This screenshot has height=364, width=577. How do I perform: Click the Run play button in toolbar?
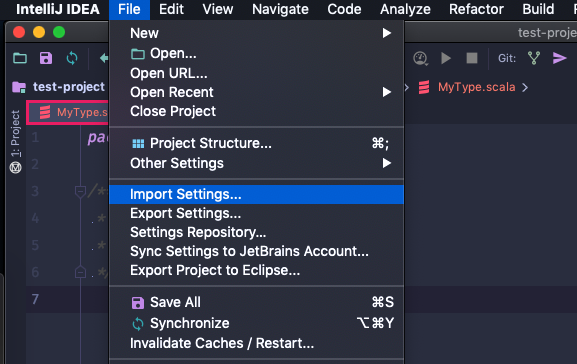tap(446, 58)
